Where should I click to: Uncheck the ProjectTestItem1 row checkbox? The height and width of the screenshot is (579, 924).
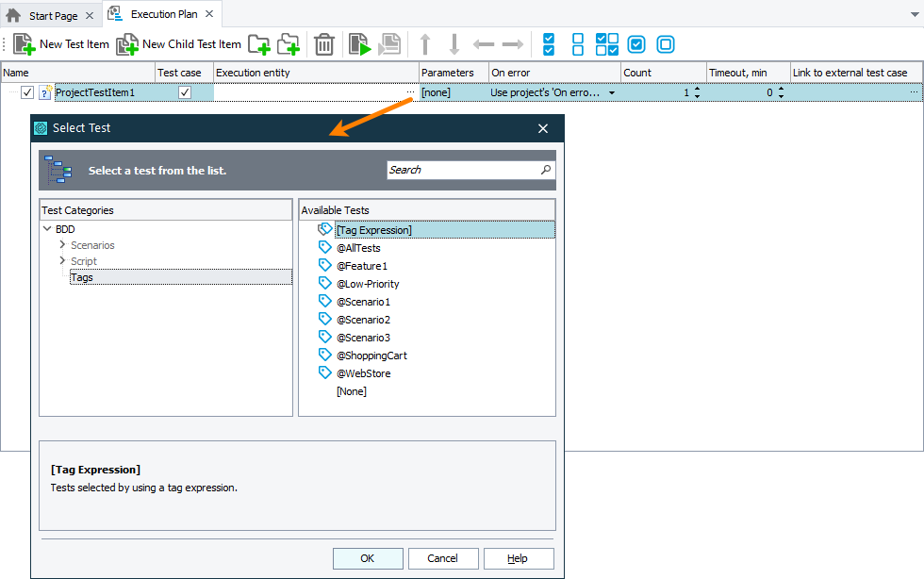pos(26,91)
